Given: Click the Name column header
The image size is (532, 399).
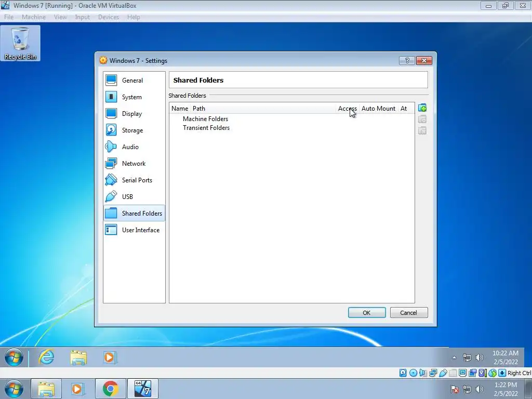Looking at the screenshot, I should click(180, 109).
